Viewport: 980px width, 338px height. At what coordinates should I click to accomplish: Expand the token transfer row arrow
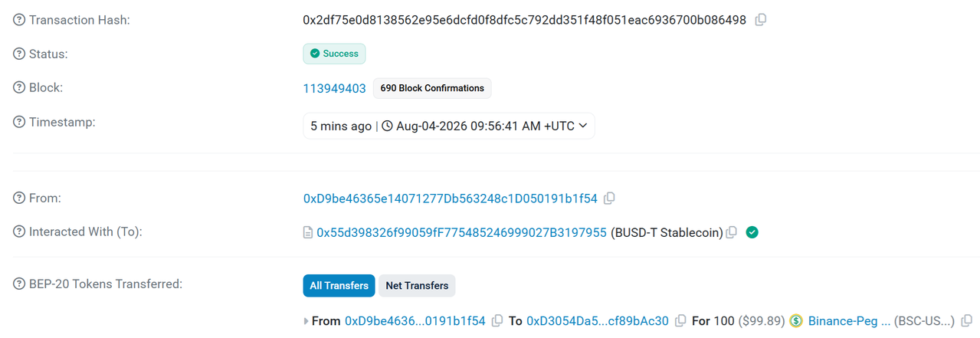click(306, 321)
